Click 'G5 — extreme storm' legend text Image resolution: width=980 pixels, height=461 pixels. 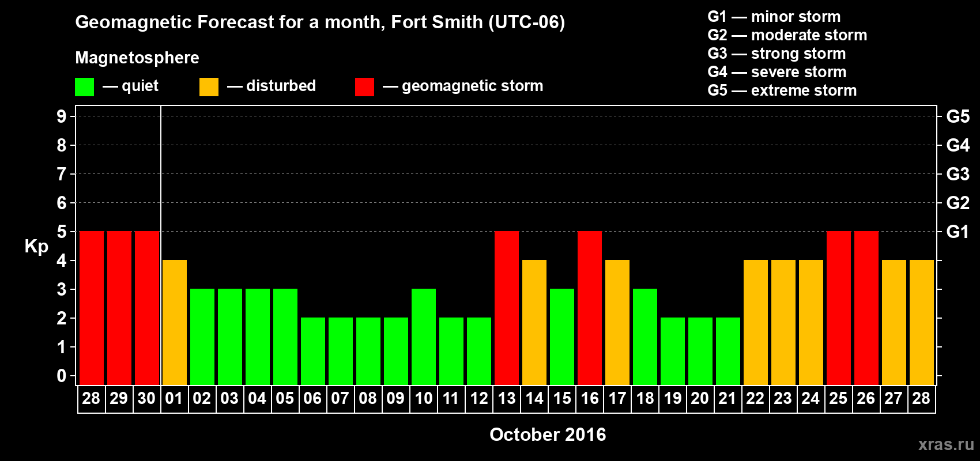point(782,90)
